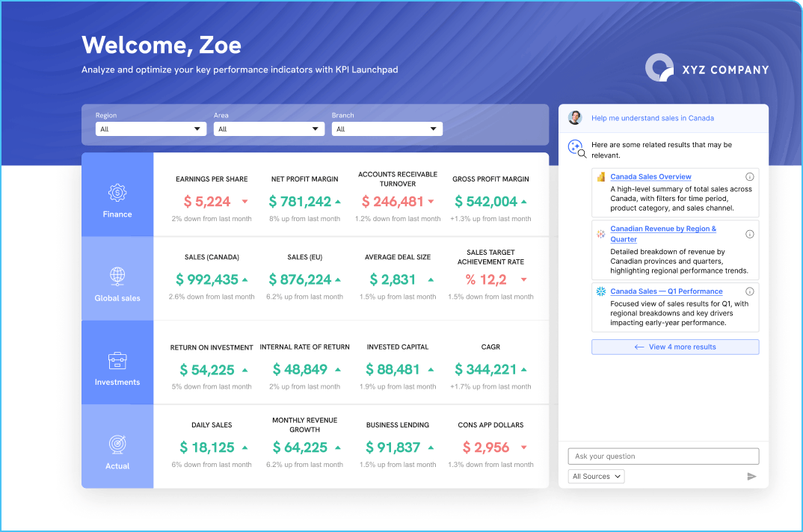Click the info icon for Canada Sales — Q1 Performance
This screenshot has height=532, width=803.
(x=750, y=291)
